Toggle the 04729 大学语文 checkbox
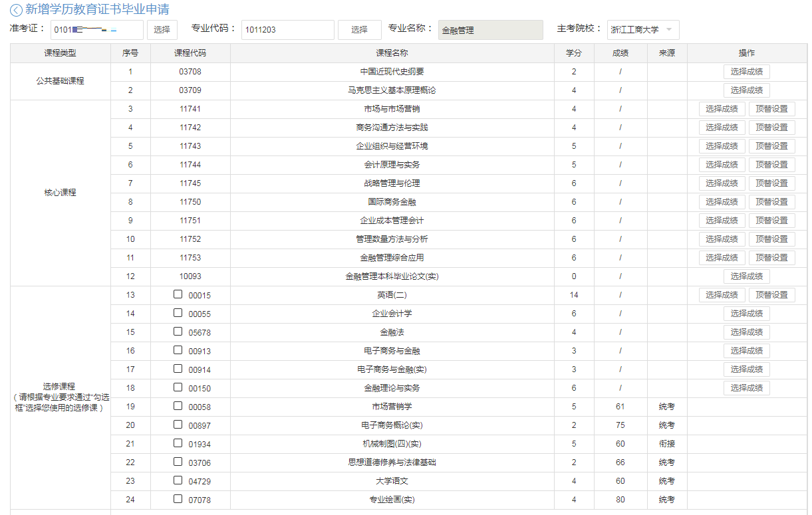This screenshot has height=515, width=812. 178,480
